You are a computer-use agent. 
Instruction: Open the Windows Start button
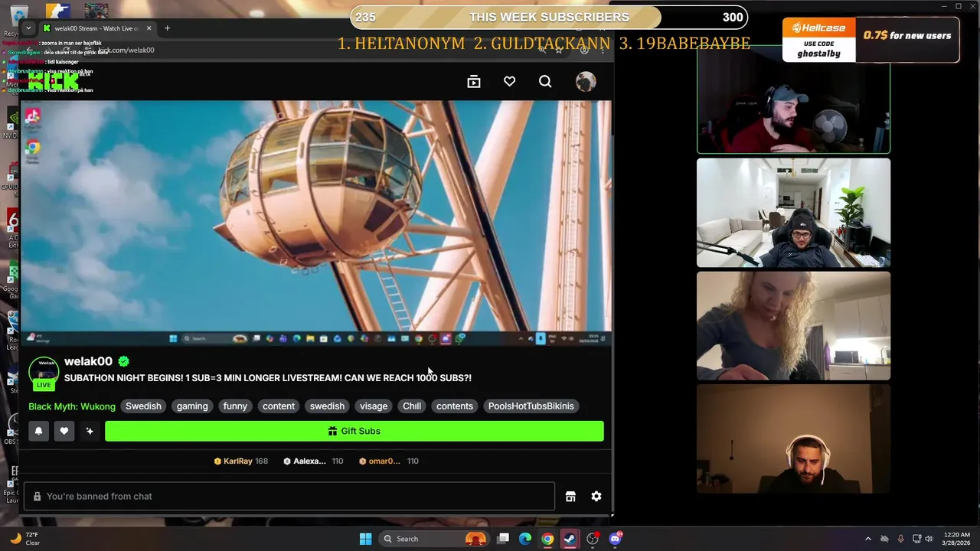pyautogui.click(x=365, y=539)
